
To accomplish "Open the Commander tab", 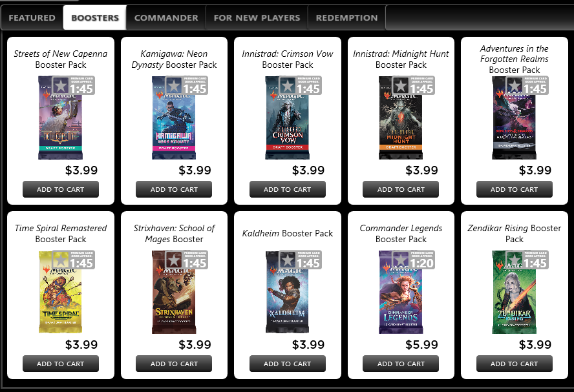I will coord(166,17).
